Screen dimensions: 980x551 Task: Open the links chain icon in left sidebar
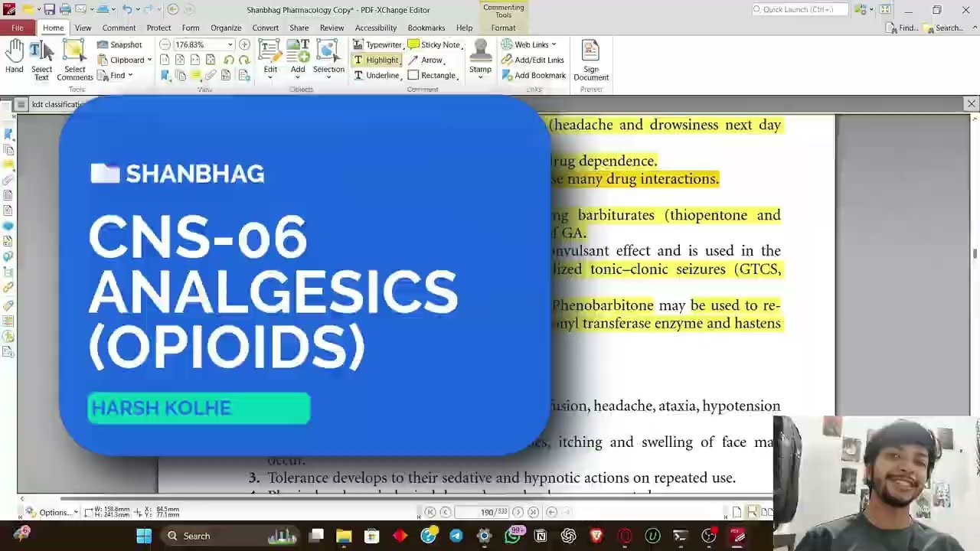point(8,288)
